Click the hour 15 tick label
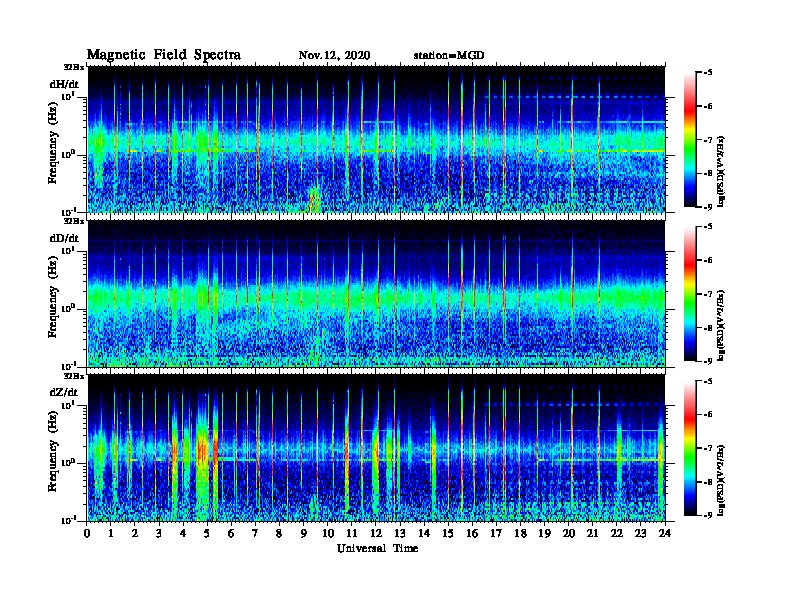Viewport: 792px width, 612px height. coord(448,534)
